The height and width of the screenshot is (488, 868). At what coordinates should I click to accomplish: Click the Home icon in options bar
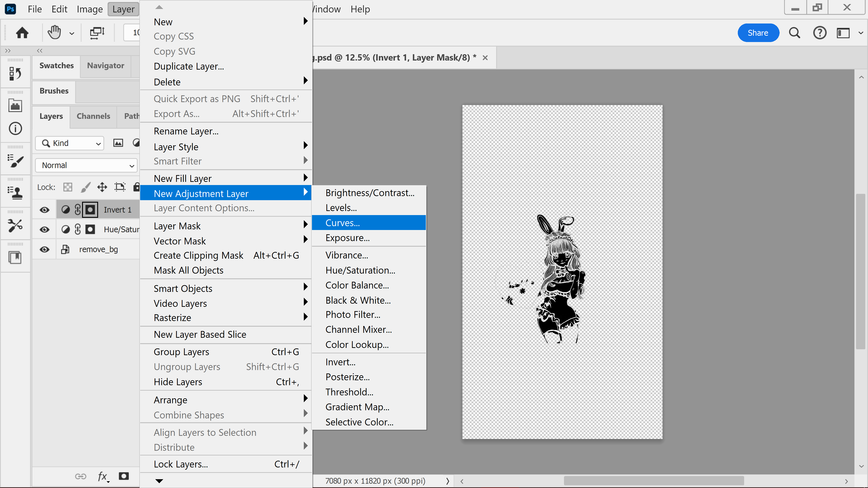(22, 33)
